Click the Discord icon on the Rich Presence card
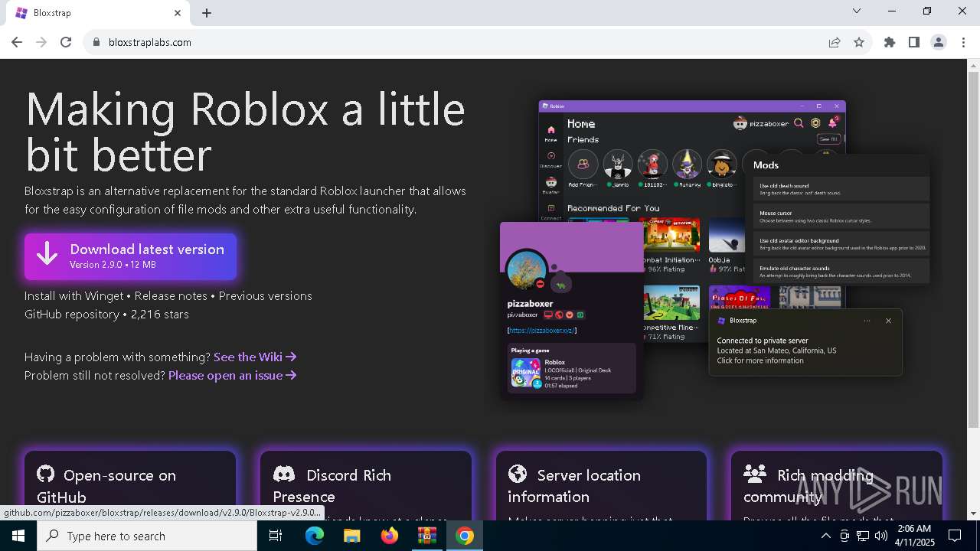 [284, 474]
